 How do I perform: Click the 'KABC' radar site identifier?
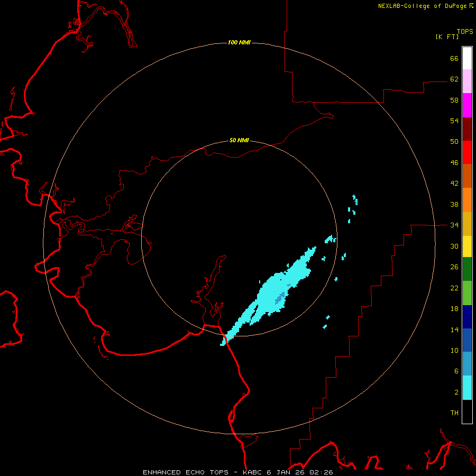253,472
